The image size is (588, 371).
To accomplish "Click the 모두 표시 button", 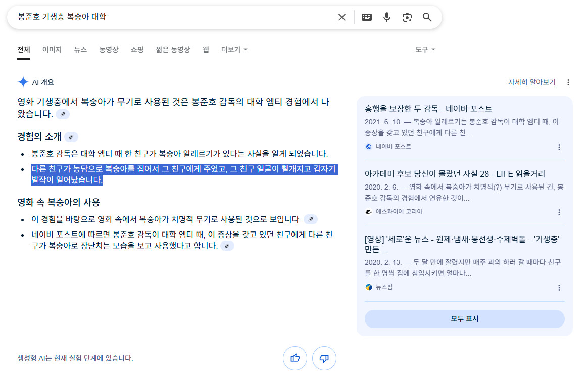I will [x=464, y=319].
